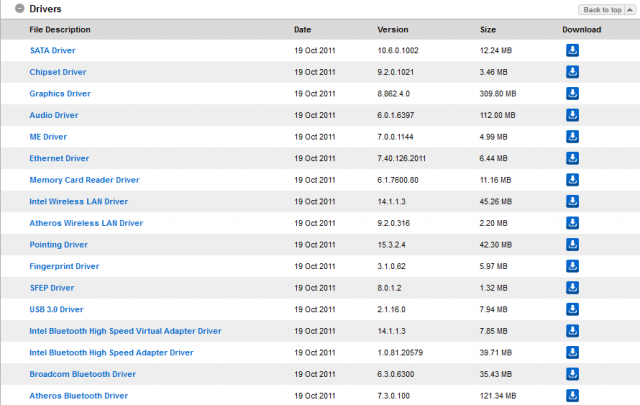This screenshot has width=640, height=405.
Task: Download Intel Bluetooth High Speed Virtual Adapter
Action: click(x=572, y=331)
